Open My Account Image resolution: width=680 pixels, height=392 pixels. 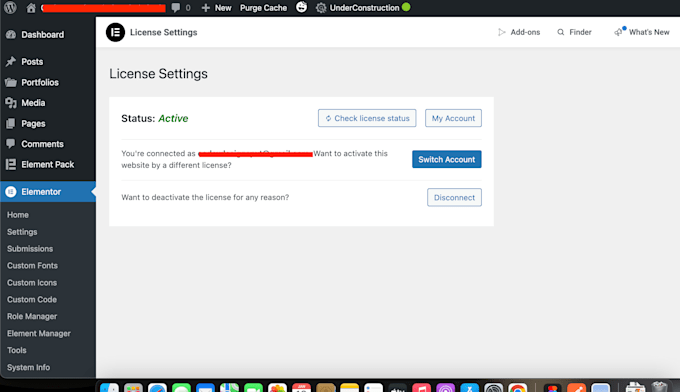(453, 118)
